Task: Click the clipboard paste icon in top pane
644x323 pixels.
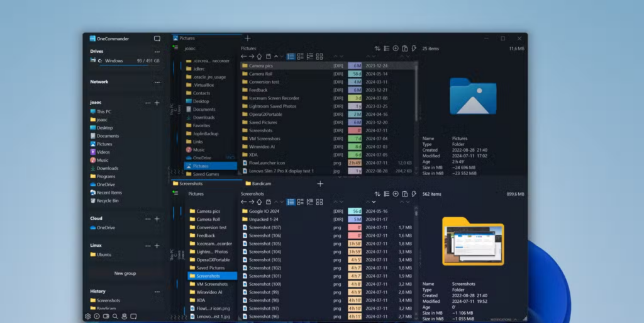Action: point(404,48)
